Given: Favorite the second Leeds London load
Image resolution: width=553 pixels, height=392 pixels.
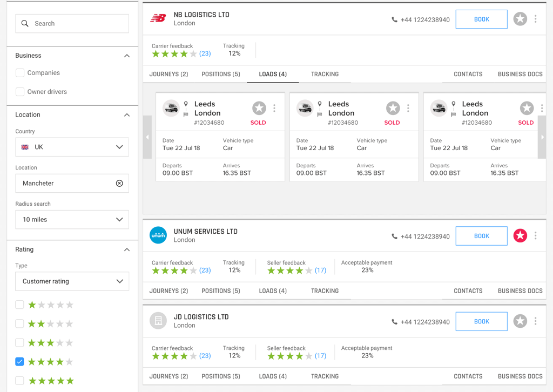Looking at the screenshot, I should 393,108.
